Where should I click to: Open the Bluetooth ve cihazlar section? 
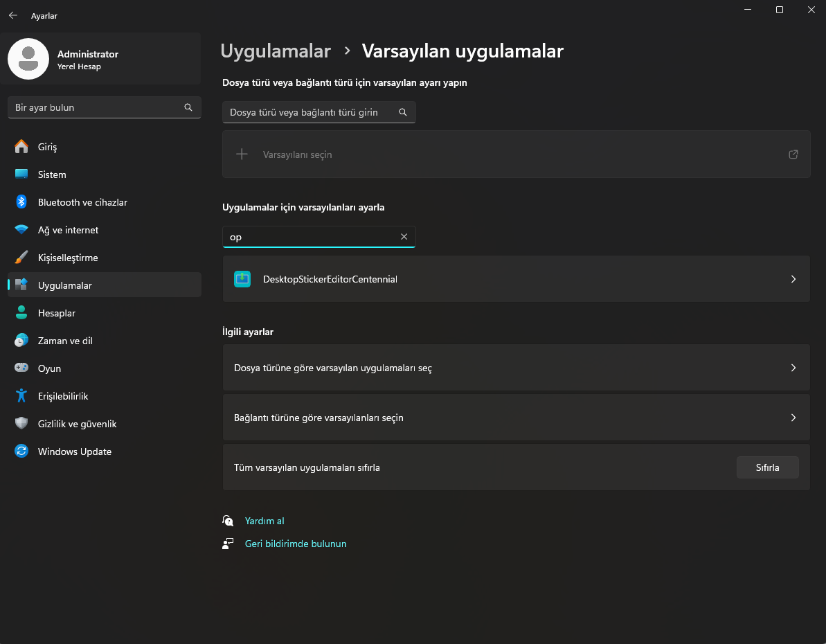pos(82,202)
